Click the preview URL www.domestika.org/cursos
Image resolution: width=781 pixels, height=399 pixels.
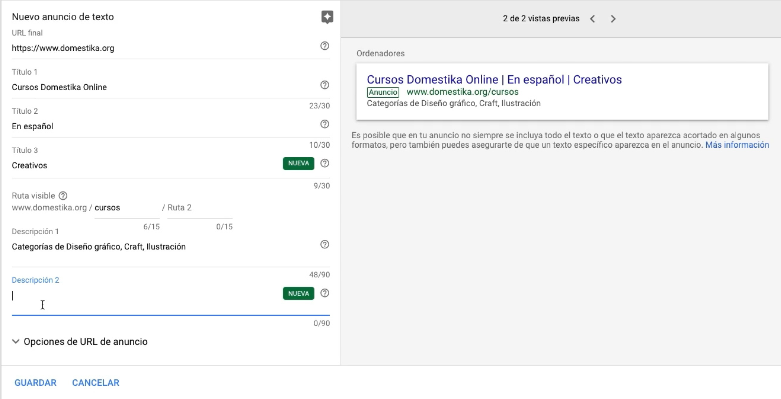[x=462, y=92]
